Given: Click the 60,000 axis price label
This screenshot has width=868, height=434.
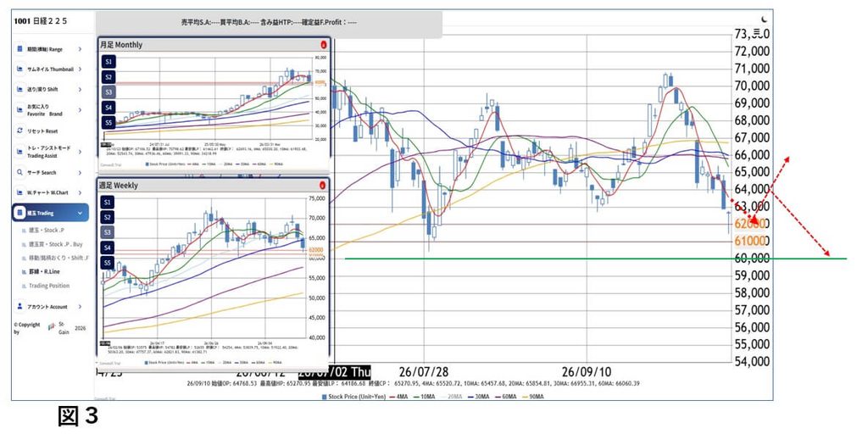Looking at the screenshot, I should click(x=750, y=258).
